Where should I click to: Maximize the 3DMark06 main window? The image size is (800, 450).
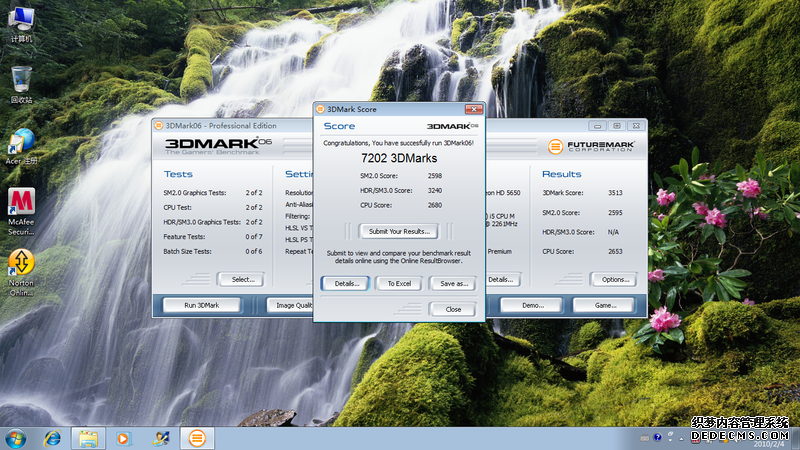(x=616, y=126)
